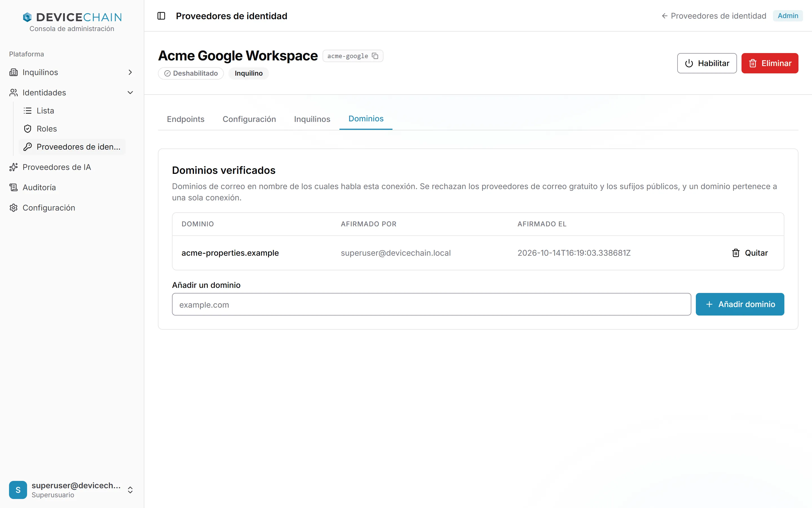Click the Identidades users icon
The width and height of the screenshot is (812, 508).
pos(14,92)
